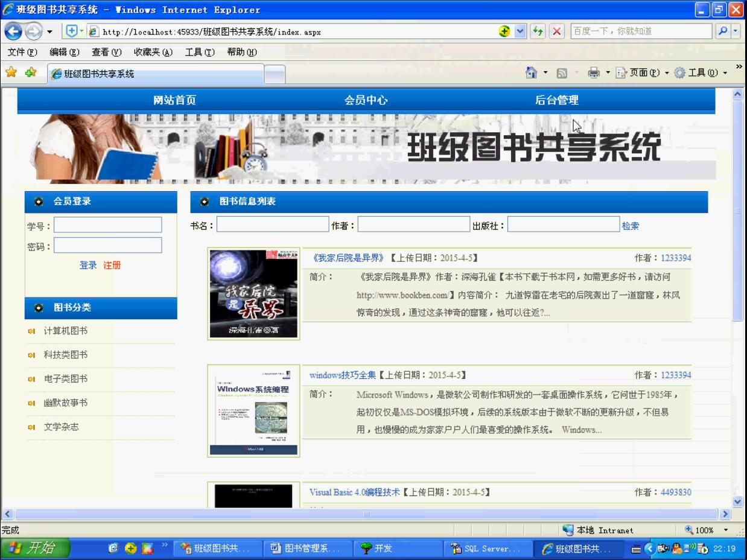Print the page using the printer icon
747x560 pixels.
tap(594, 73)
